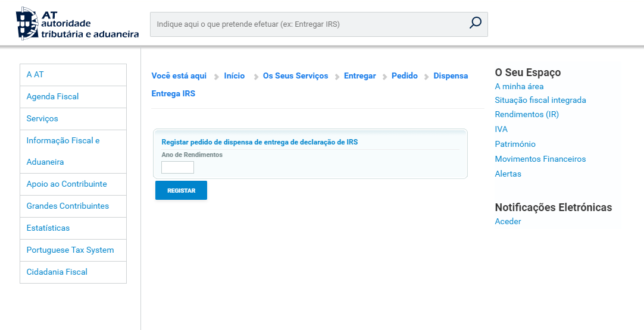Open Agenda Fiscal in the sidebar
Screen dimensions: 644x330
tap(73, 97)
